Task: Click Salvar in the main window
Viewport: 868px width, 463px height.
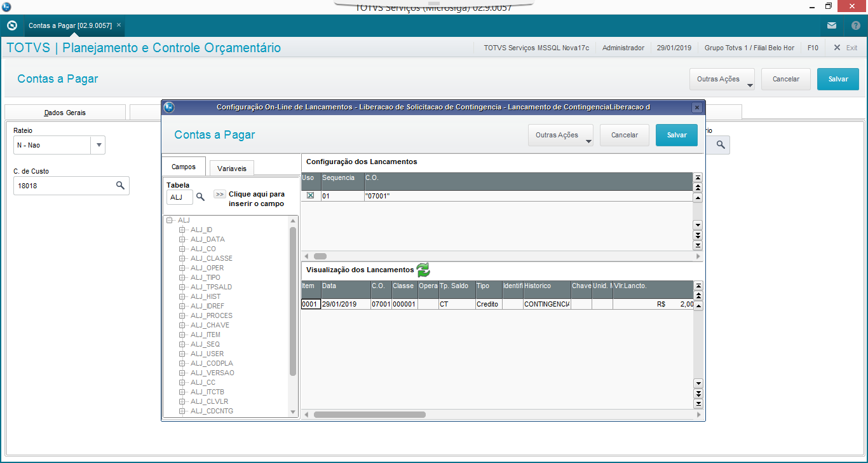Action: click(838, 79)
